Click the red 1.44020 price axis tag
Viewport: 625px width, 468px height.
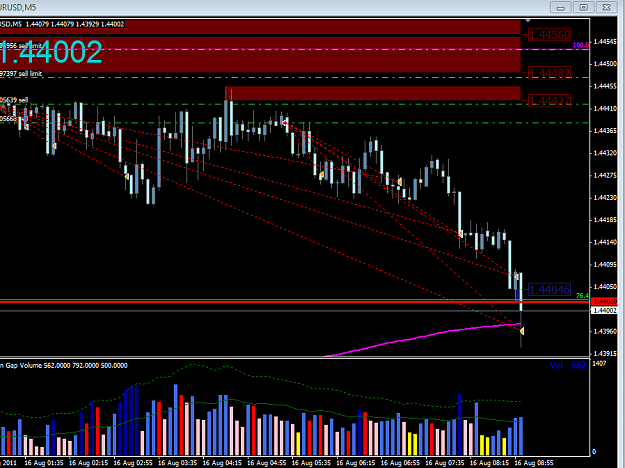point(605,302)
